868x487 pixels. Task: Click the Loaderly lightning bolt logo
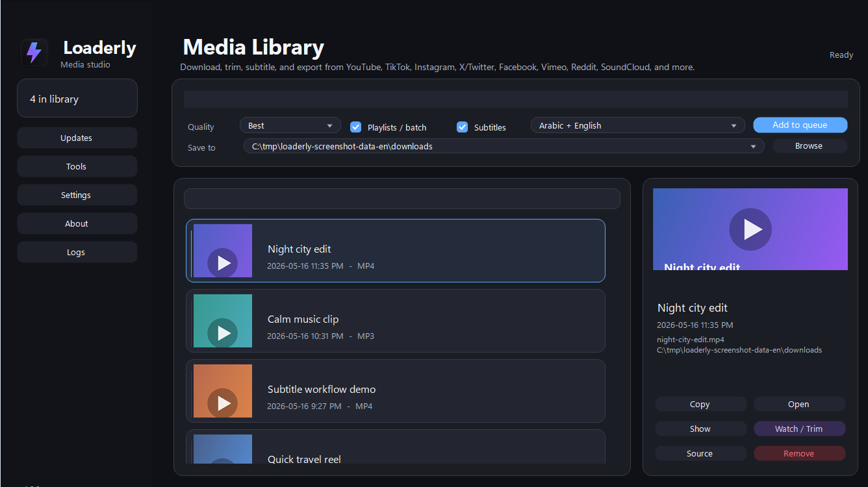(x=34, y=53)
